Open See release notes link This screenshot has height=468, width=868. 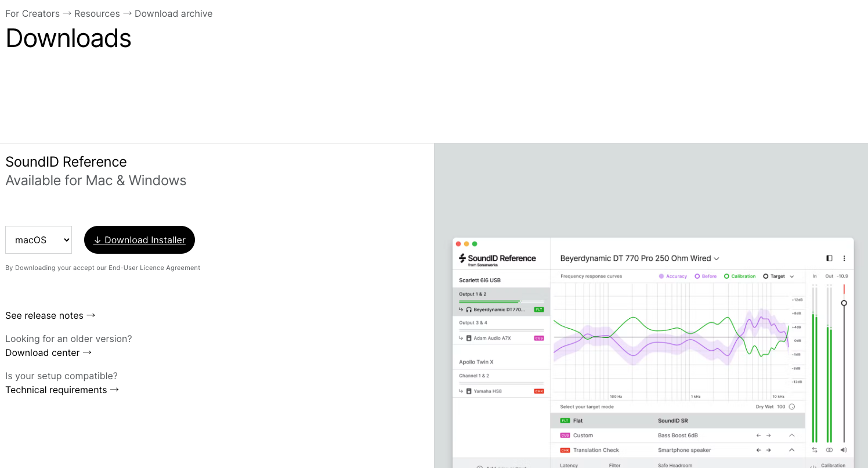[x=50, y=315]
